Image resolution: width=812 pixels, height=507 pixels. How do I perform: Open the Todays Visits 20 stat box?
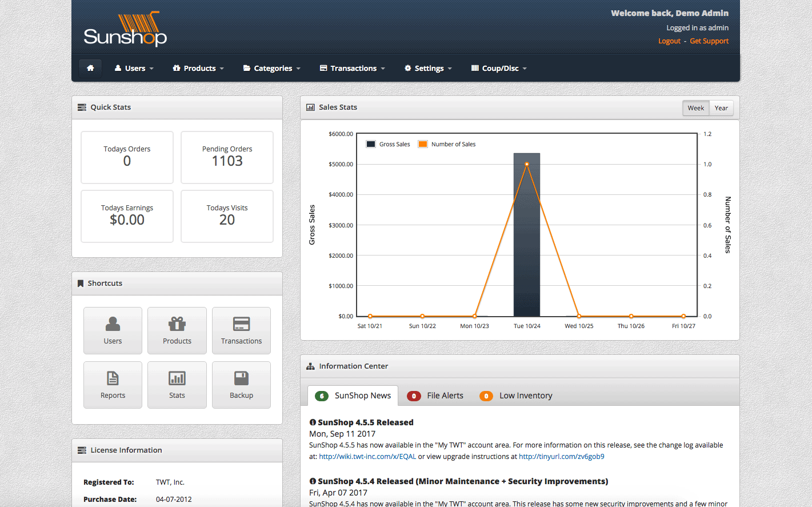click(x=227, y=216)
